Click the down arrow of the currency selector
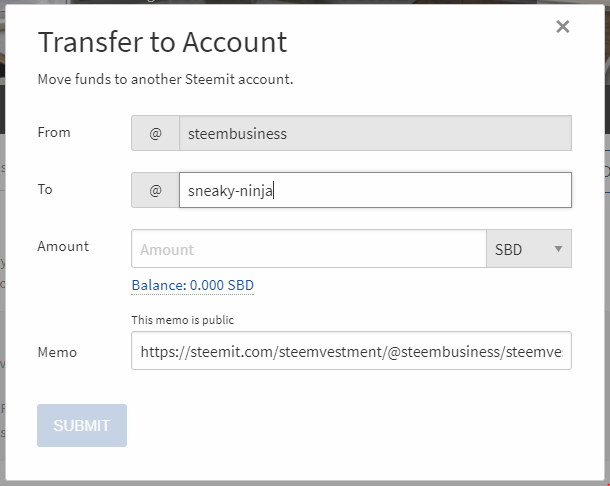The image size is (610, 486). 558,249
